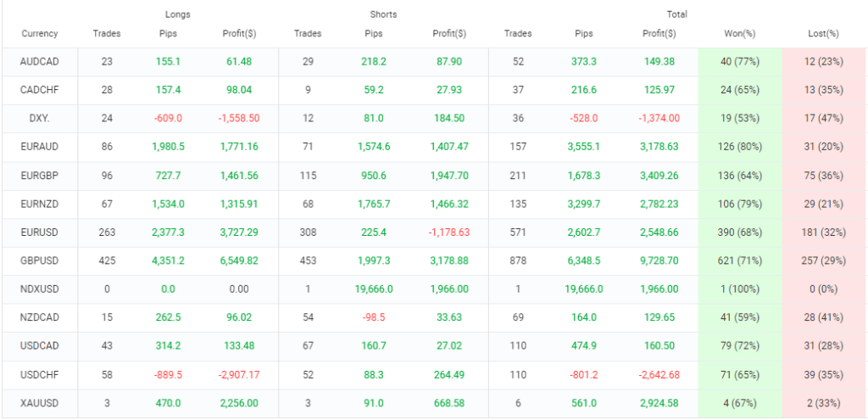Click the green "621 (71%)" won cell
This screenshot has height=420, width=868.
point(740,261)
